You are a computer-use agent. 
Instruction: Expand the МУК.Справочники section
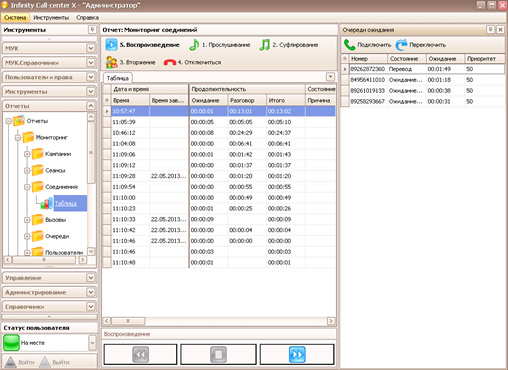click(x=91, y=63)
